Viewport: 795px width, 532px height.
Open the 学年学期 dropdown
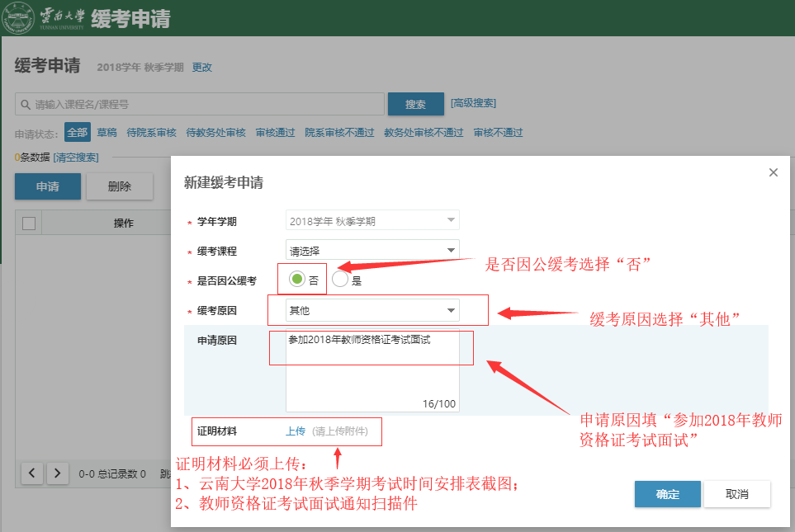372,220
